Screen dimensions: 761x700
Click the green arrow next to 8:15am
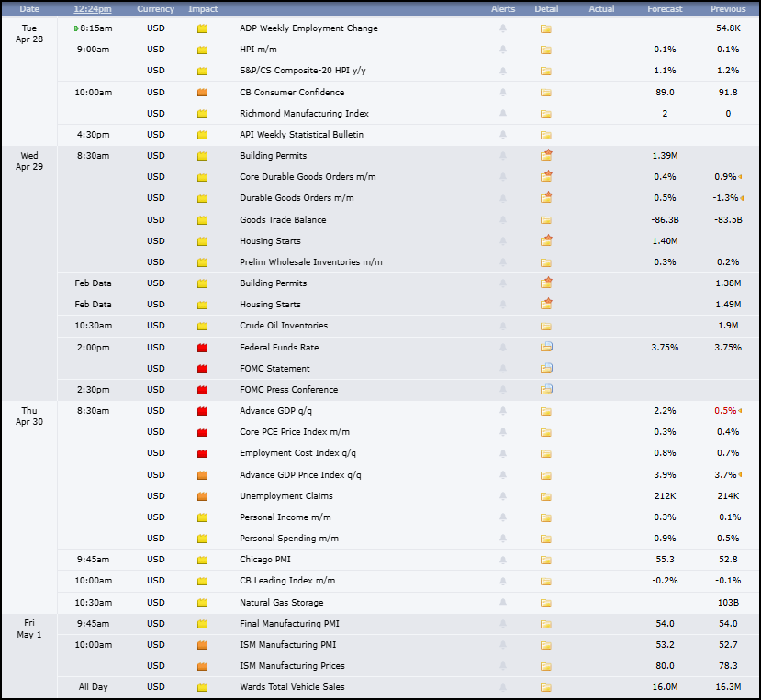(x=76, y=28)
